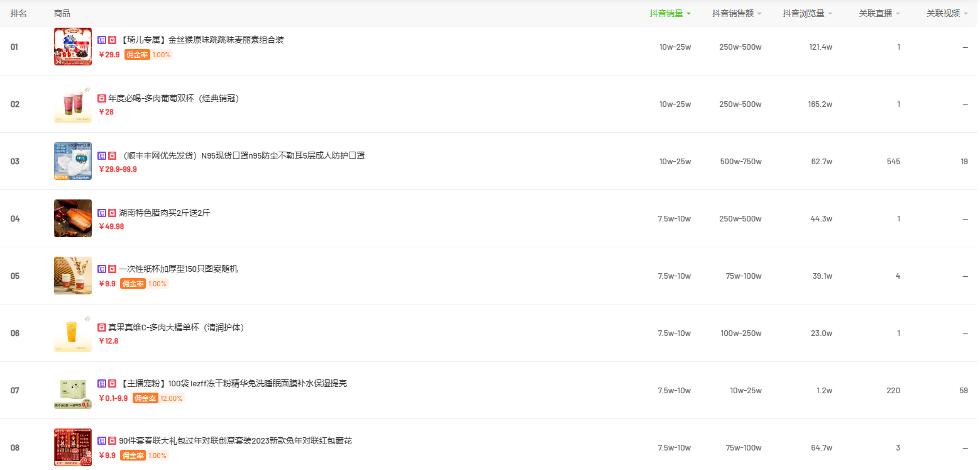The width and height of the screenshot is (980, 470).
Task: Open lezff face mask box thumbnail
Action: (x=73, y=390)
